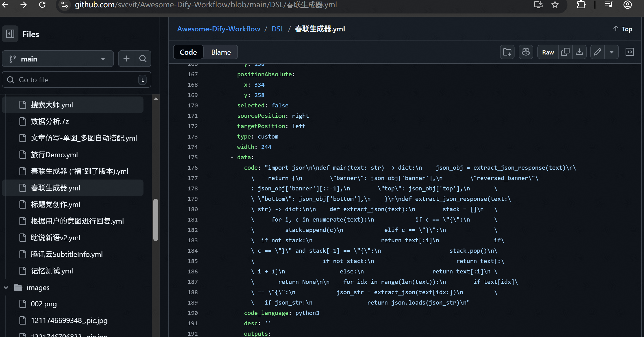Bookmark this page with star icon

click(555, 5)
